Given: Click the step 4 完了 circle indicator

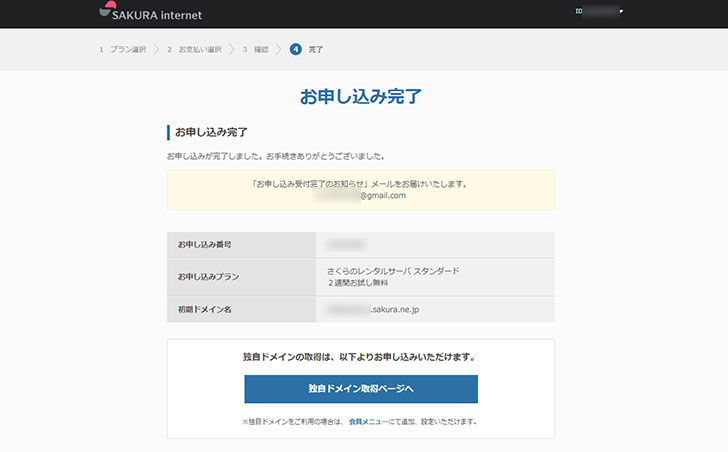Looking at the screenshot, I should point(296,49).
